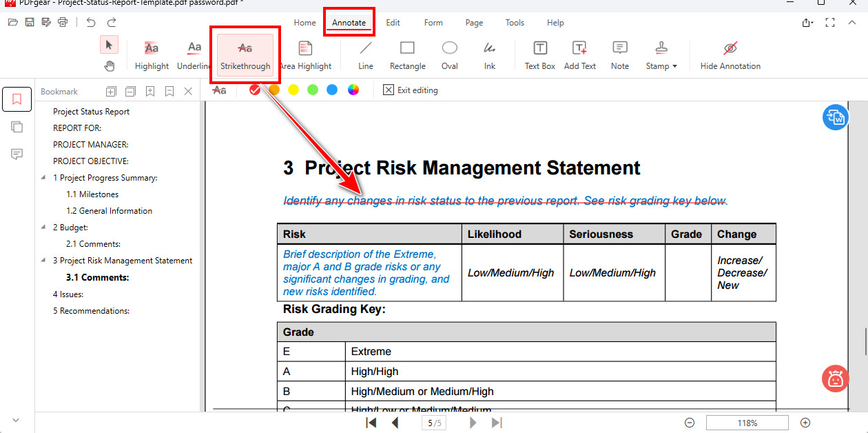
Task: Open a Note annotation
Action: [x=619, y=55]
